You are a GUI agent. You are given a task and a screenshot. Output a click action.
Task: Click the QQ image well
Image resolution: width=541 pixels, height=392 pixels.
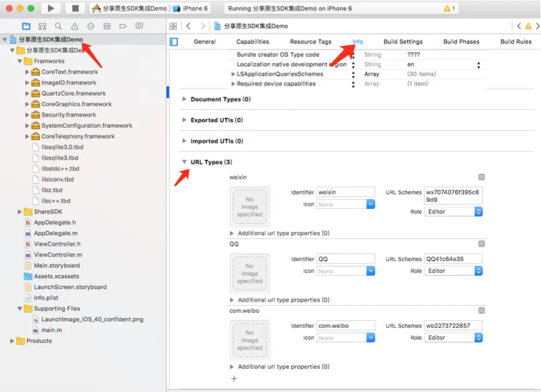250,274
